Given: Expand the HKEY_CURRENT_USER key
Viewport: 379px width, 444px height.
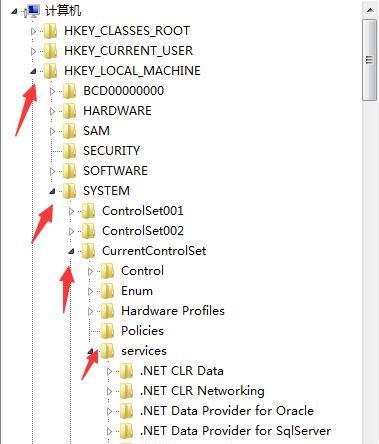Looking at the screenshot, I should 33,51.
